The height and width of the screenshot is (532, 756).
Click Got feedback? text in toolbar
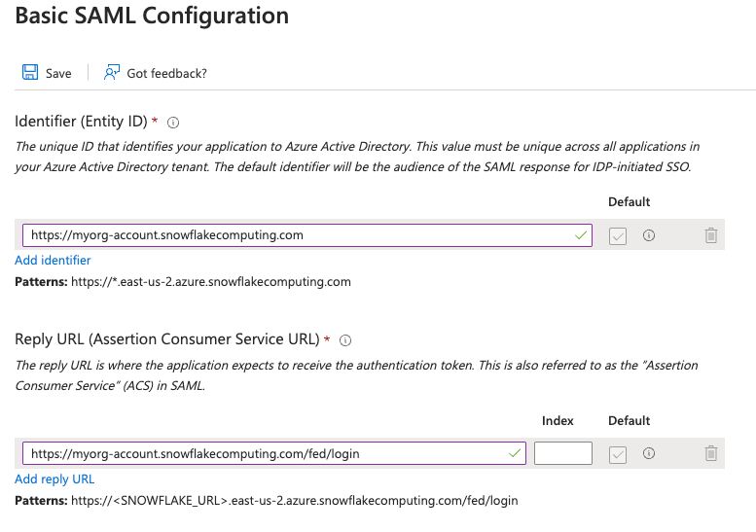(x=166, y=73)
